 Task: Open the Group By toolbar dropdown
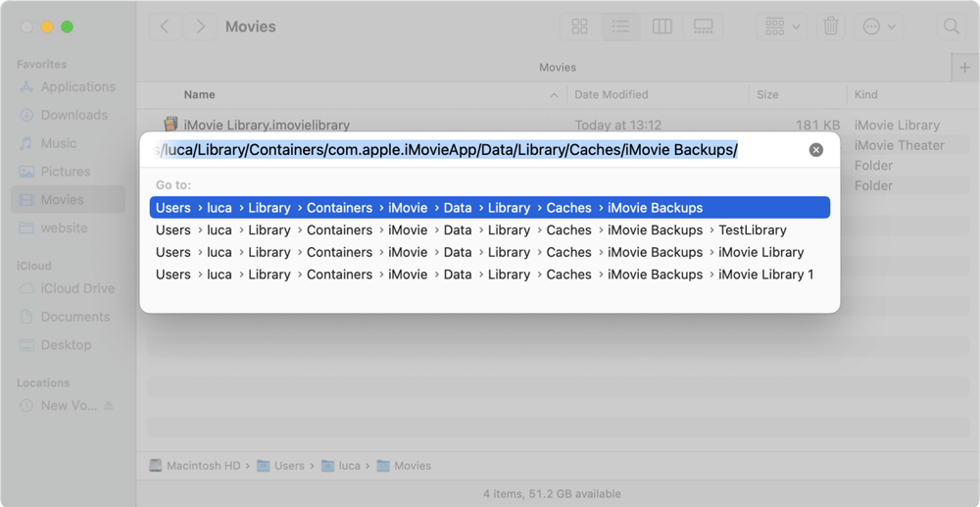pyautogui.click(x=782, y=26)
